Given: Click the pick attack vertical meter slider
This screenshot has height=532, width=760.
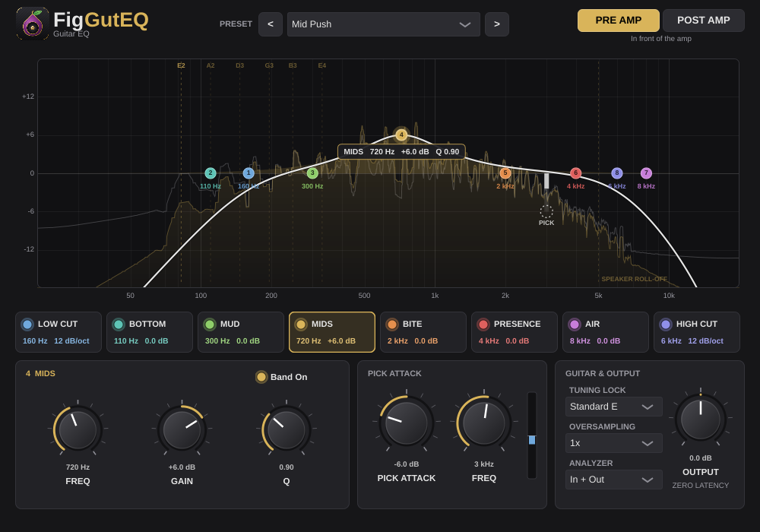Looking at the screenshot, I should coord(532,435).
